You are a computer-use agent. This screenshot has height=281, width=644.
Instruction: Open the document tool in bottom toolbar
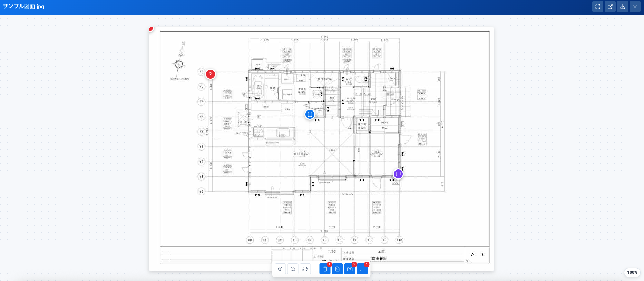click(x=337, y=269)
